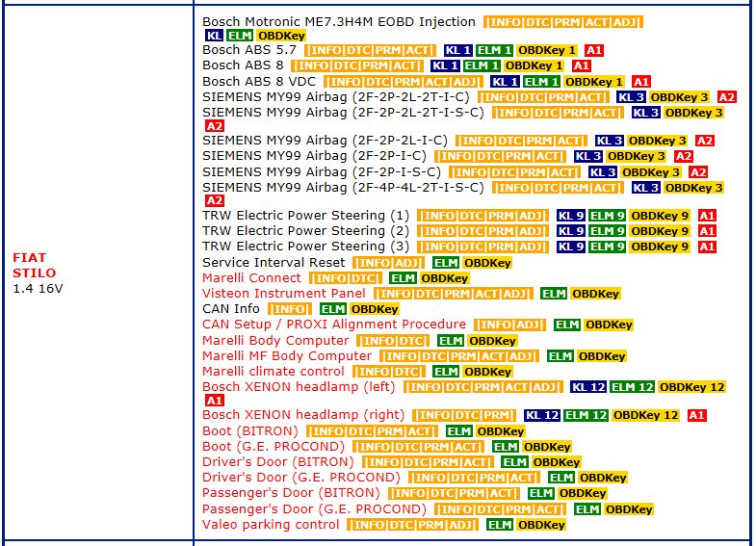This screenshot has height=546, width=756.
Task: Click the KL badge under Bosch Motronic
Action: (214, 36)
